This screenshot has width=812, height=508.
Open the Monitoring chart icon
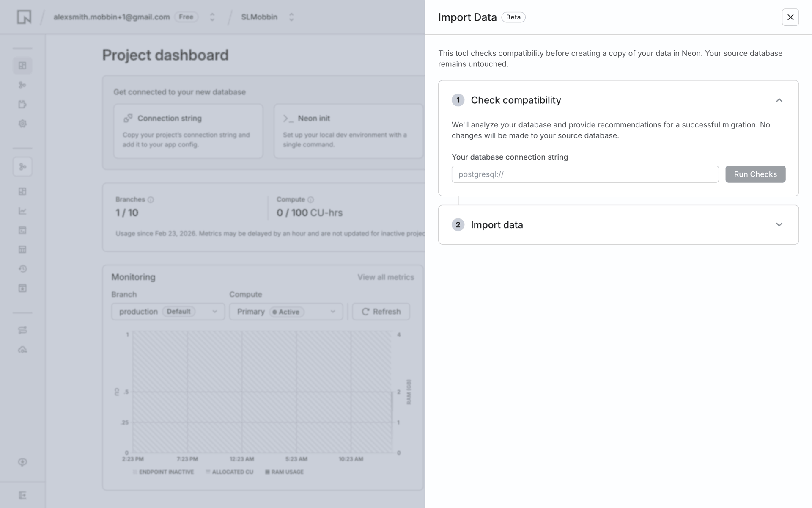tap(22, 211)
